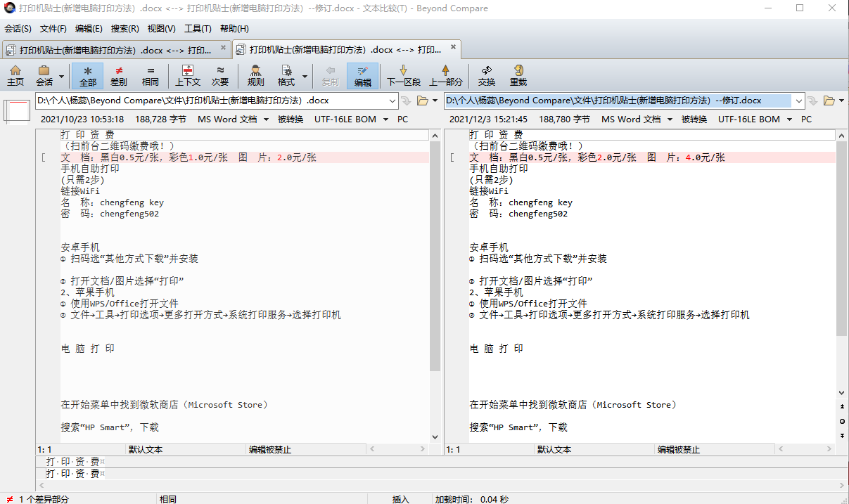This screenshot has width=849, height=504.
Task: Toggle 编辑 (Edit) mode in toolbar
Action: 363,75
